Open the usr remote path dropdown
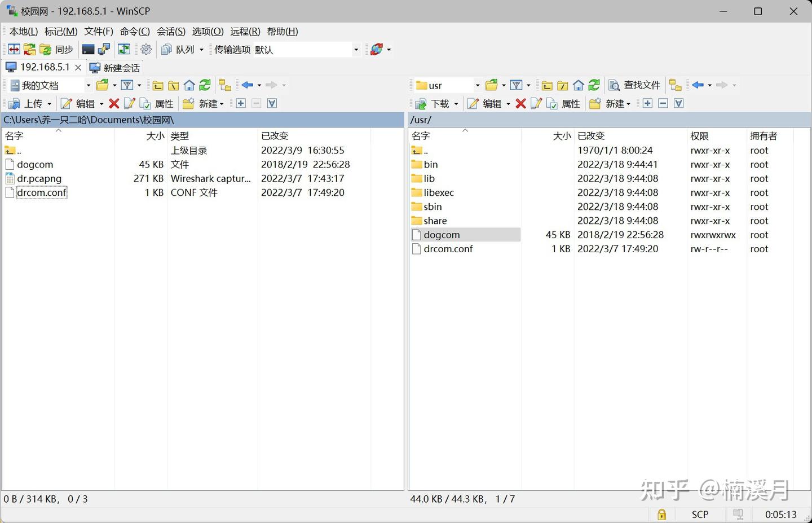The image size is (812, 523). pyautogui.click(x=477, y=85)
